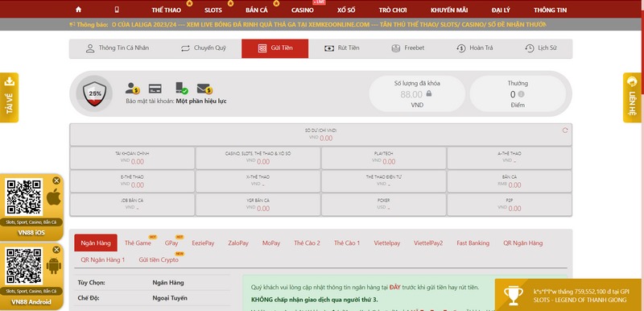This screenshot has width=644, height=311.
Task: Switch to the Chuyển Quỹ tab
Action: 204,48
